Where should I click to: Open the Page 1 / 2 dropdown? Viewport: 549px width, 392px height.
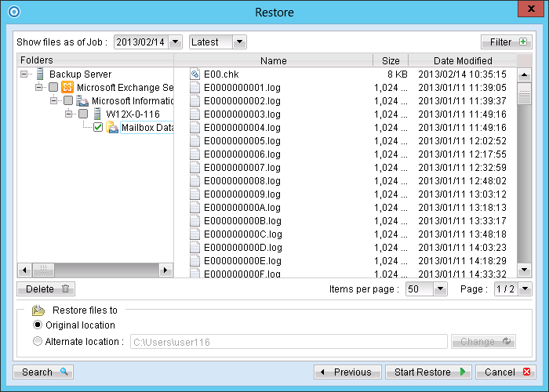tap(525, 289)
